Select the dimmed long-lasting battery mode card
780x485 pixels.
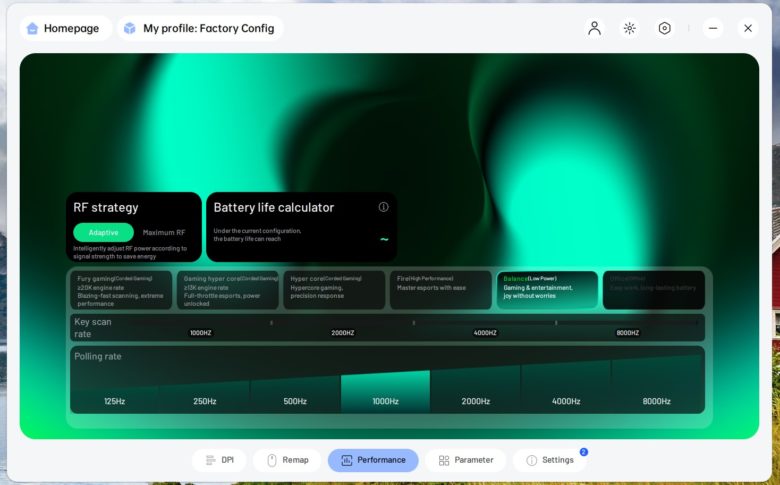click(654, 290)
